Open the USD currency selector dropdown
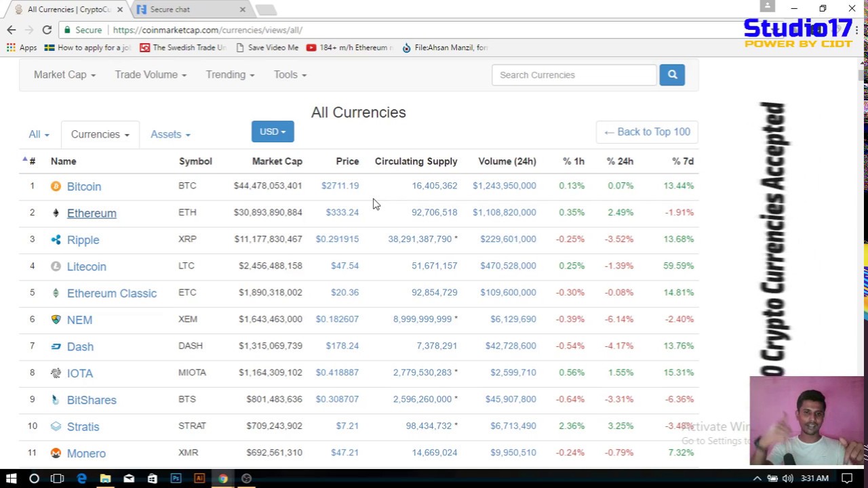The image size is (868, 488). click(273, 131)
